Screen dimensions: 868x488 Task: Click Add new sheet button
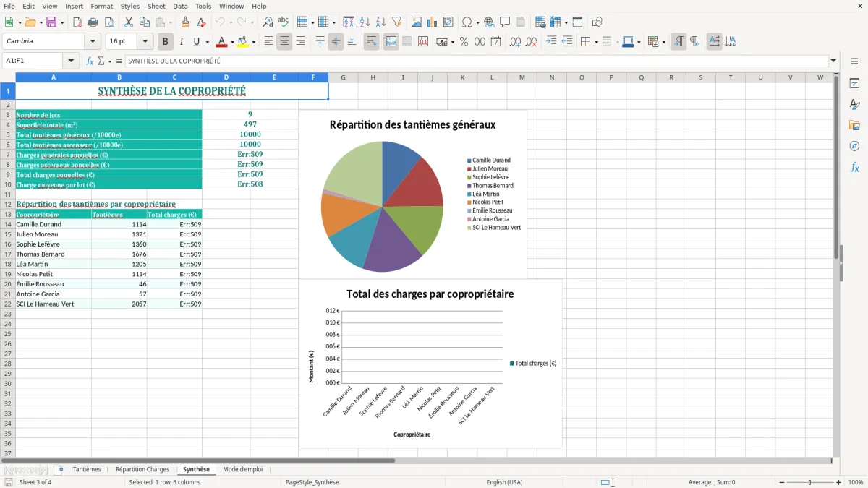61,470
